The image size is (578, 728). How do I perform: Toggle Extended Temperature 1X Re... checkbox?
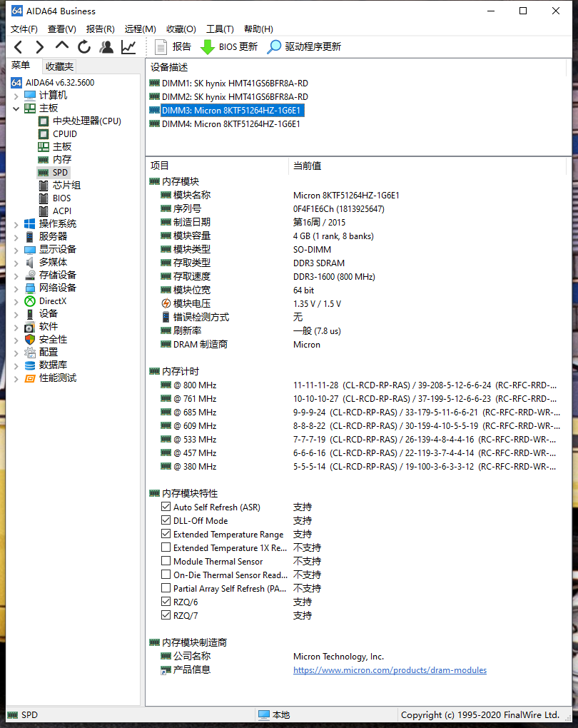click(x=166, y=547)
